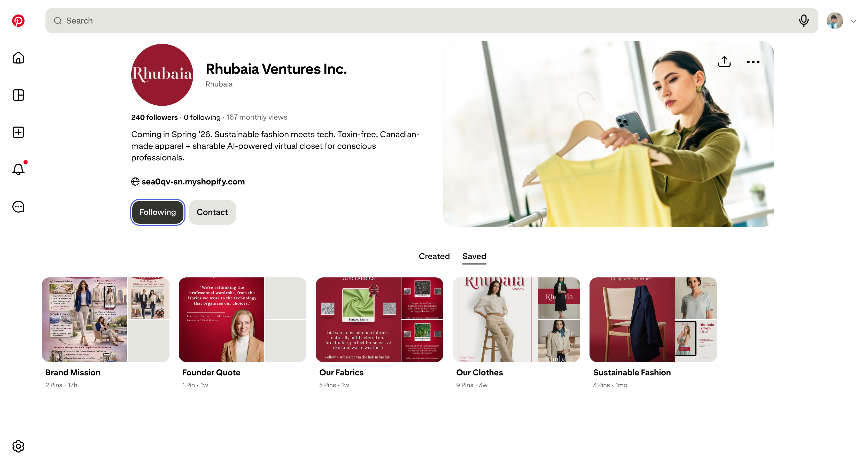
Task: Open the Founder Quote board
Action: (x=242, y=320)
